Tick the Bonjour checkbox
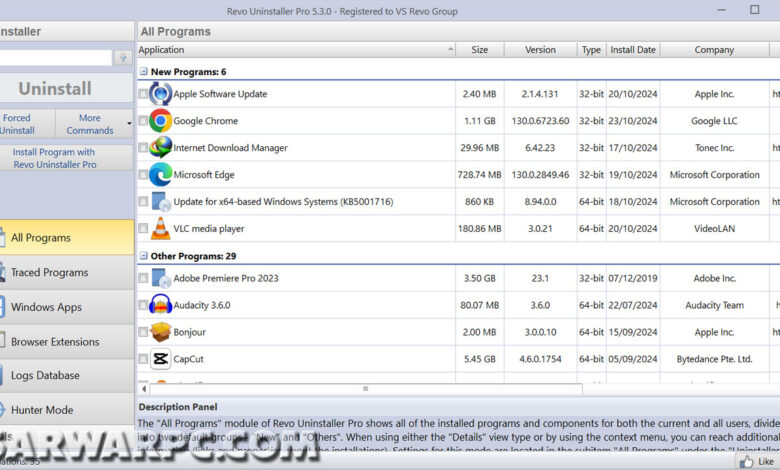 pos(143,332)
